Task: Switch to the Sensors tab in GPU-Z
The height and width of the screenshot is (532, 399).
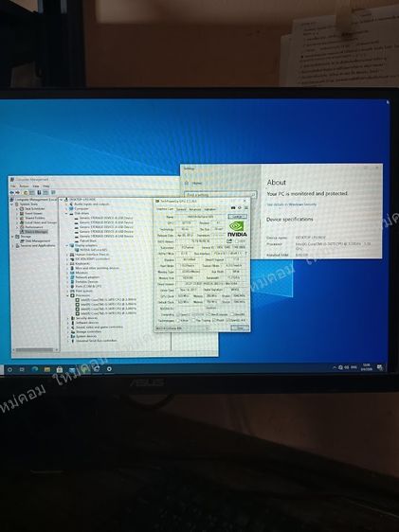Action: point(181,209)
